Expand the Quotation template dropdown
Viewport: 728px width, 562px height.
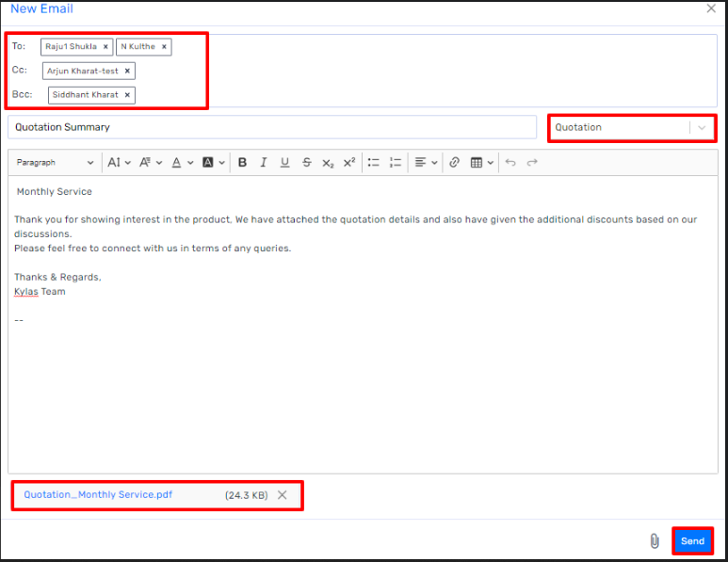coord(702,128)
